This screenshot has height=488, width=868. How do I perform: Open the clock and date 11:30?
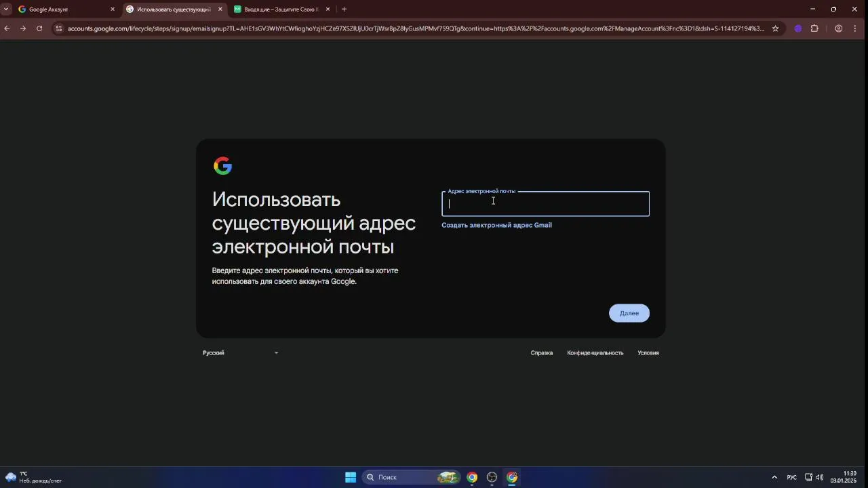pos(844,477)
